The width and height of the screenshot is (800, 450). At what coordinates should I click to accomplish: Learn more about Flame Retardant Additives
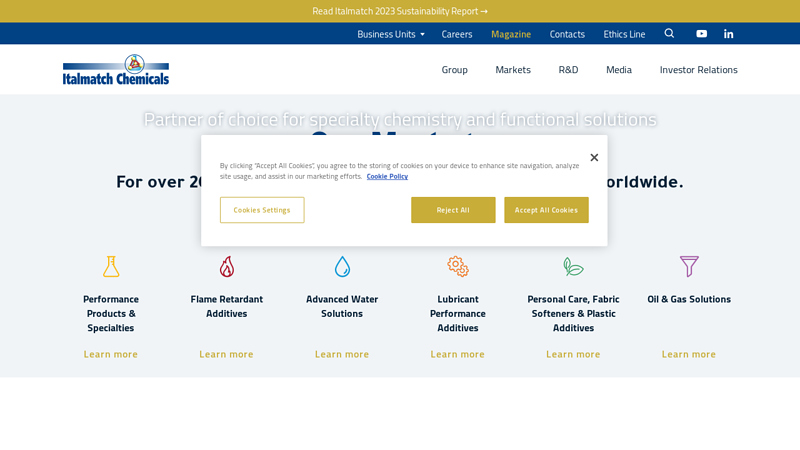click(x=226, y=354)
